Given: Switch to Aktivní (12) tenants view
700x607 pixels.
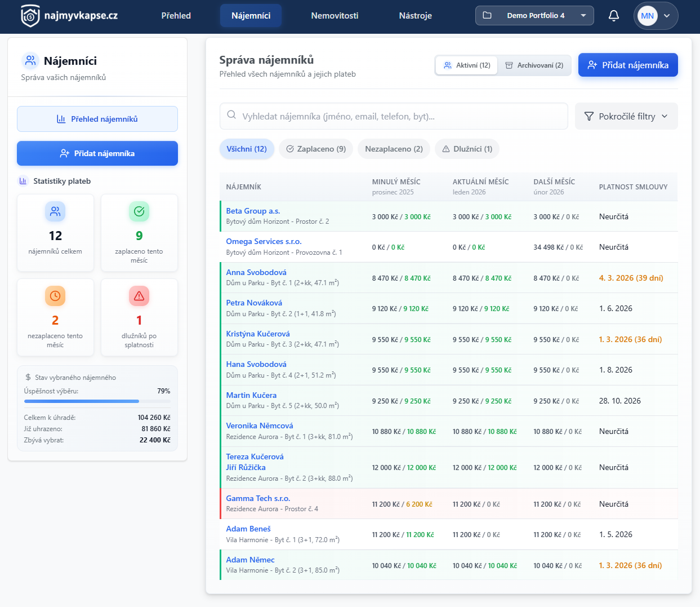Looking at the screenshot, I should 467,65.
